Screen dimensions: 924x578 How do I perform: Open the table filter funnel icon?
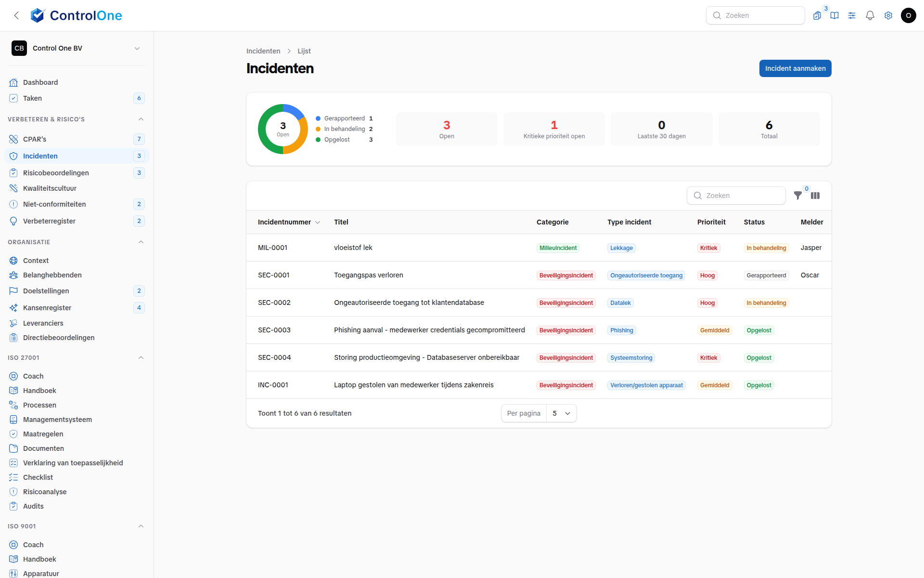(798, 196)
